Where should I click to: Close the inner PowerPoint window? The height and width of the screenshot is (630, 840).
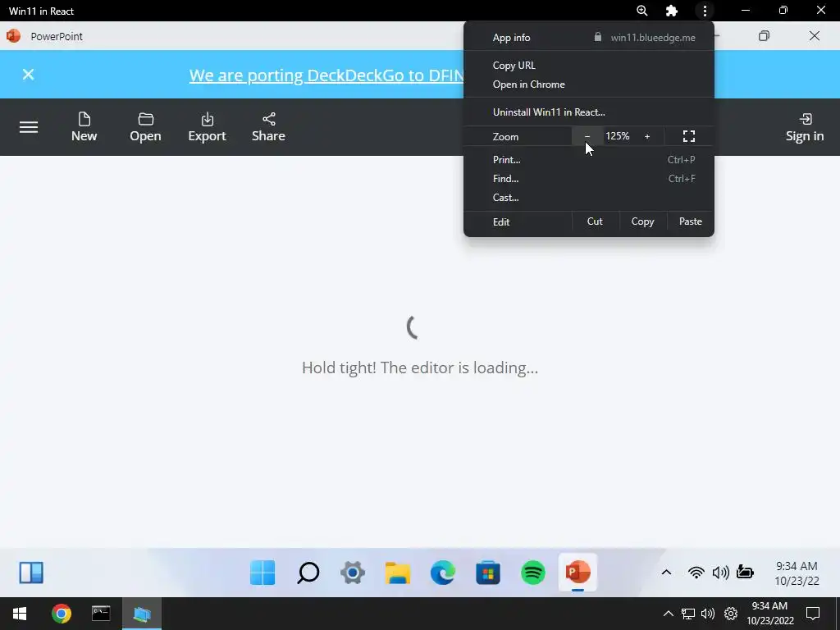coord(815,36)
